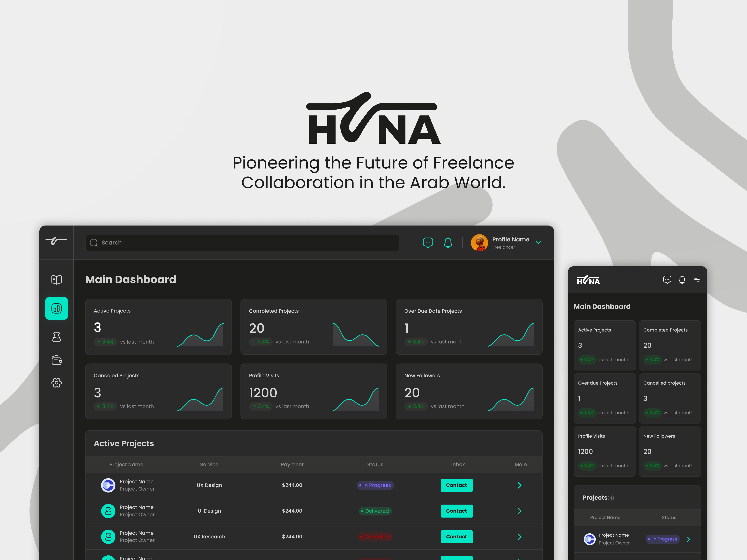
Task: Expand the mobile In Progress project arrow
Action: [x=689, y=539]
